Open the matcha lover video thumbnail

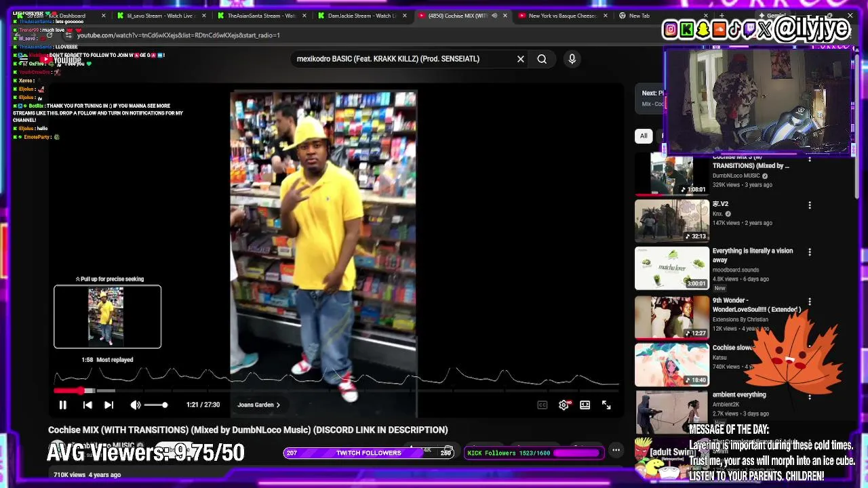pos(672,268)
